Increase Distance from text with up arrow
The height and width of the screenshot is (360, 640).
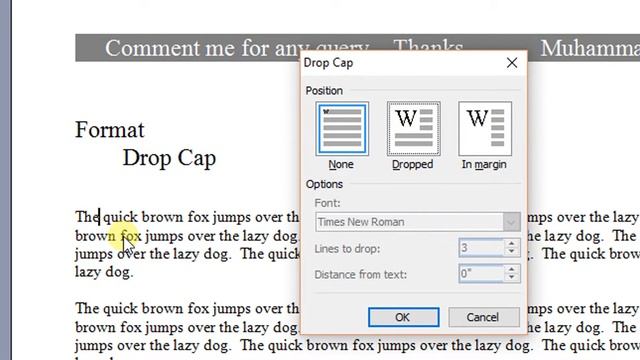512,270
